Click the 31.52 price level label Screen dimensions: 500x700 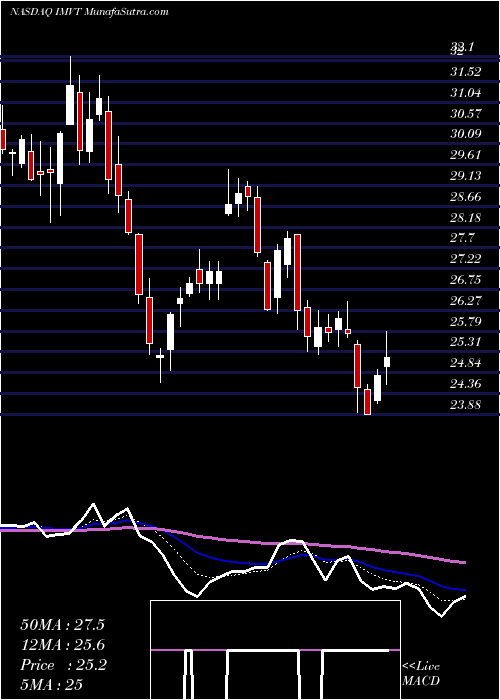click(x=466, y=72)
